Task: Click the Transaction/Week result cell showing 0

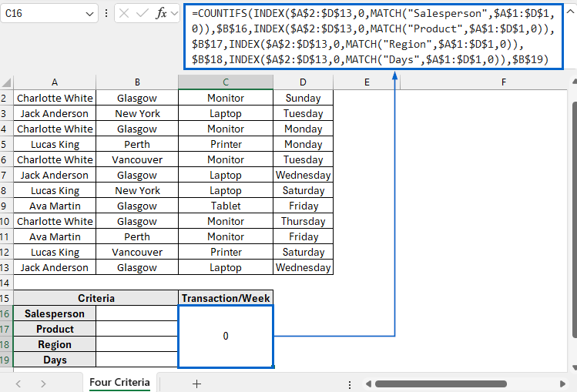Action: [225, 337]
